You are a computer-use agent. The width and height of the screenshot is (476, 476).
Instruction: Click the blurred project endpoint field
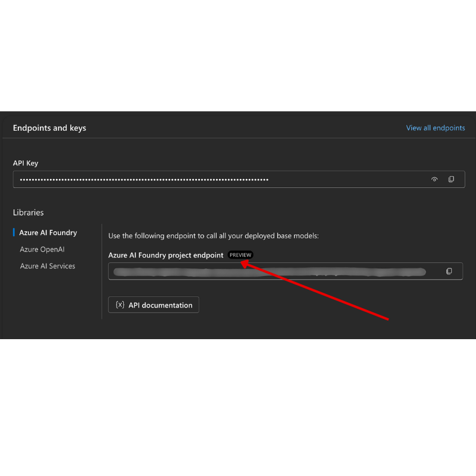pos(268,271)
